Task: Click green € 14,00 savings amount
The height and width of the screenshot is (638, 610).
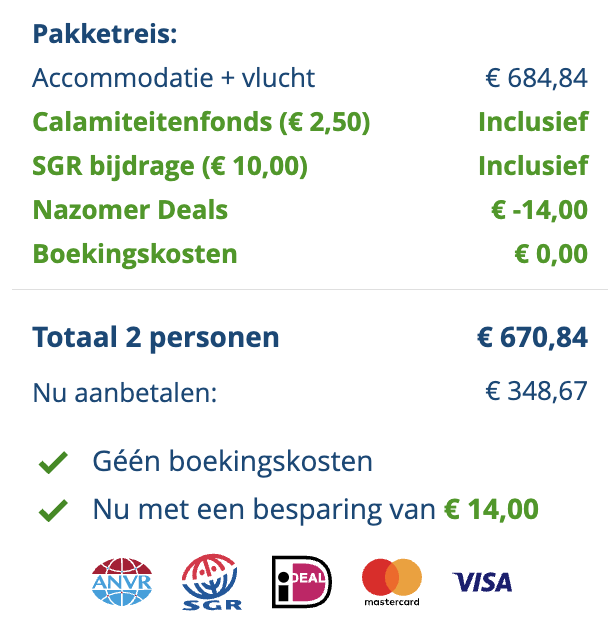Action: click(x=491, y=510)
